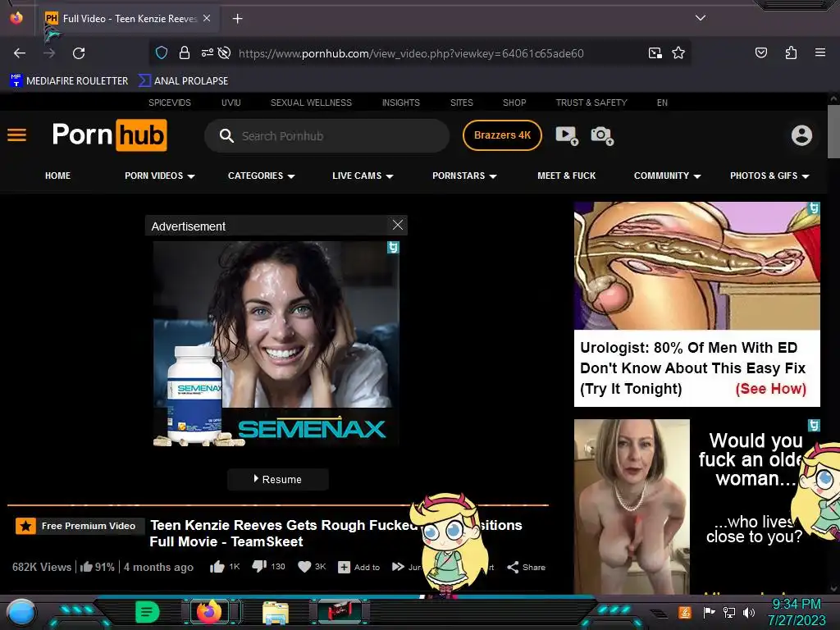
Task: Open the volume speaker tray icon
Action: 749,612
